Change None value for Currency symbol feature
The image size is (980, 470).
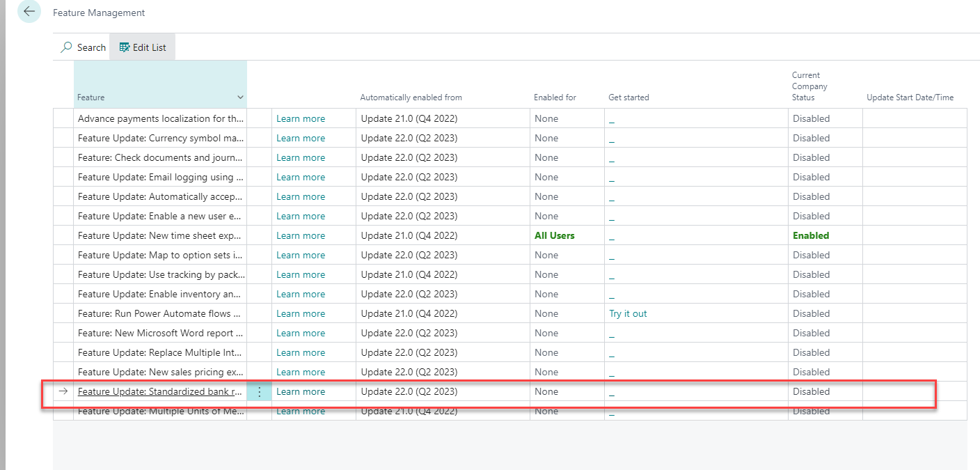tap(546, 138)
